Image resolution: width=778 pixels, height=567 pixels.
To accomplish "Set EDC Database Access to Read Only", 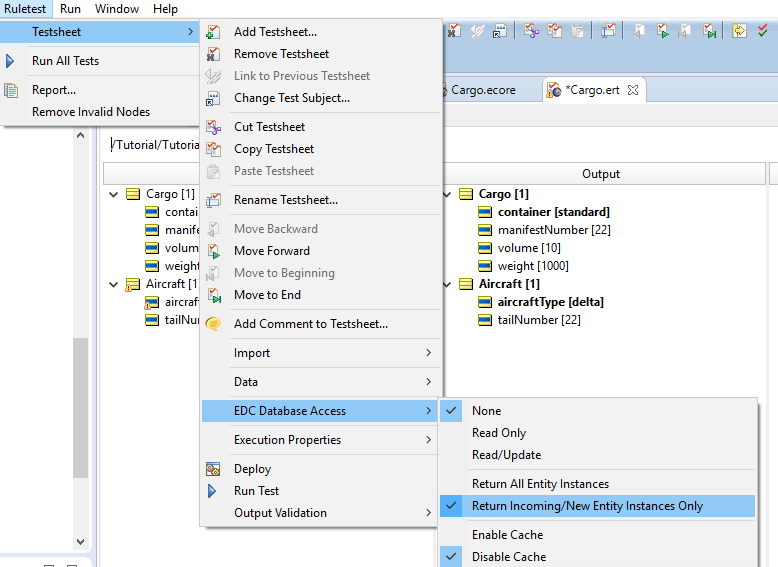I will (x=597, y=433).
